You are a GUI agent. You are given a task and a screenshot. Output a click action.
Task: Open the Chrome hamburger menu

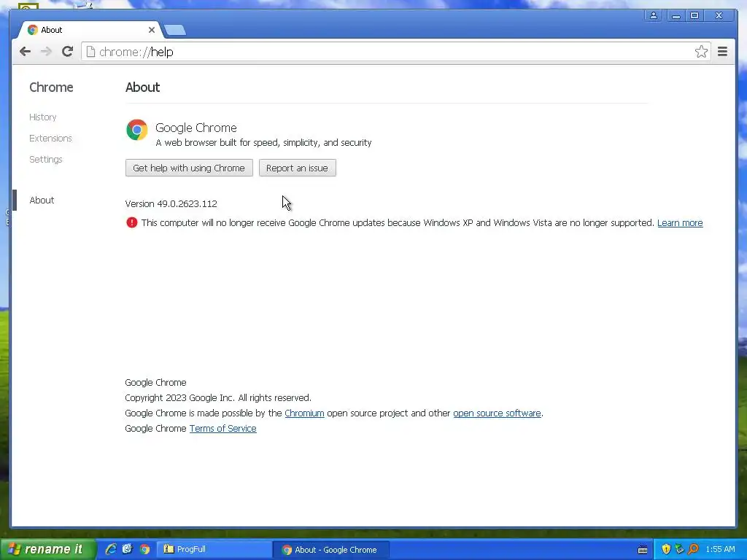point(722,52)
